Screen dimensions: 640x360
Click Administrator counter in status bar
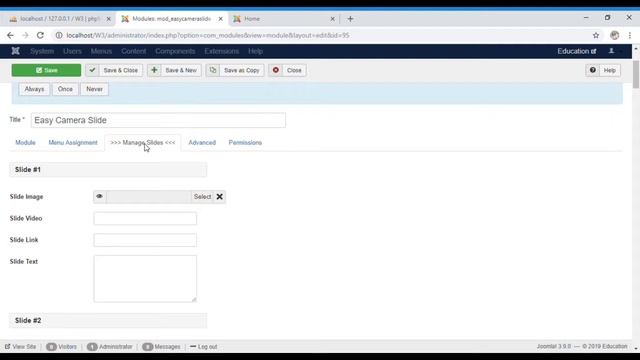point(110,347)
